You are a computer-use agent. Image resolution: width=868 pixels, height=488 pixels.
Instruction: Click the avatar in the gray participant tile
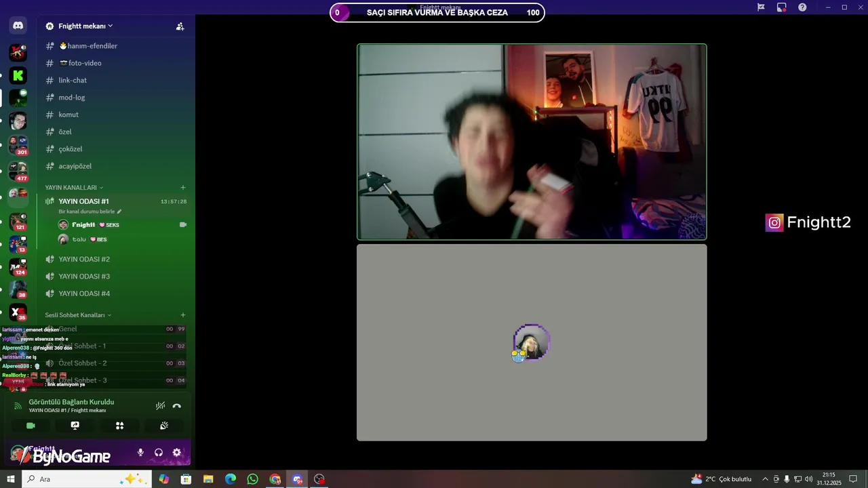(532, 342)
